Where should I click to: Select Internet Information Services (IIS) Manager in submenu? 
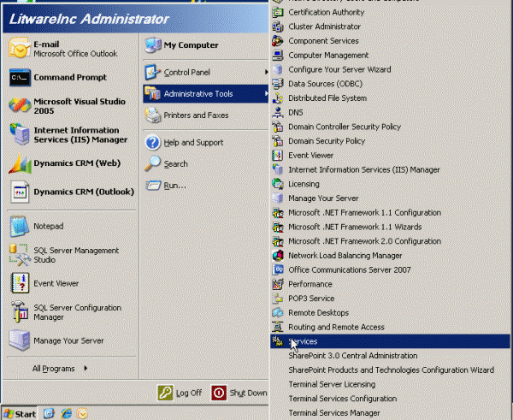tap(390, 169)
